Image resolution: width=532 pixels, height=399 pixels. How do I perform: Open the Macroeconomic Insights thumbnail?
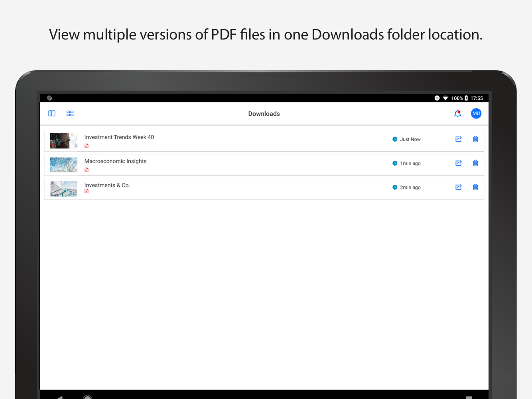click(63, 165)
